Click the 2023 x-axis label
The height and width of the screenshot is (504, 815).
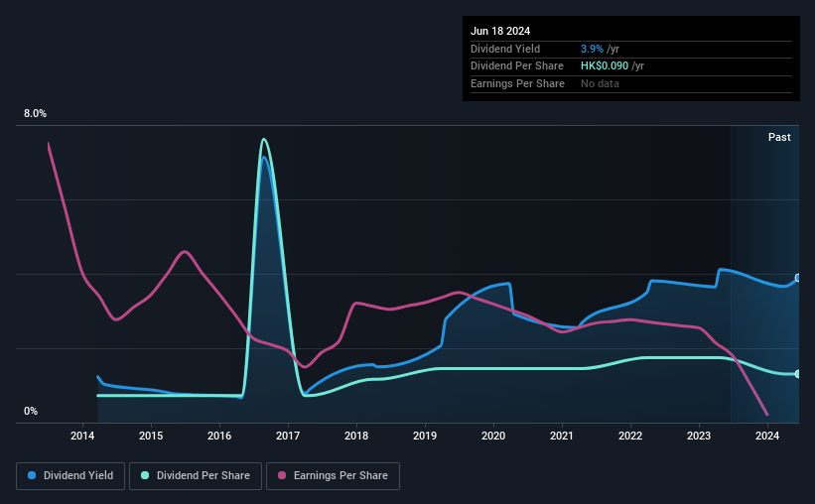click(699, 436)
